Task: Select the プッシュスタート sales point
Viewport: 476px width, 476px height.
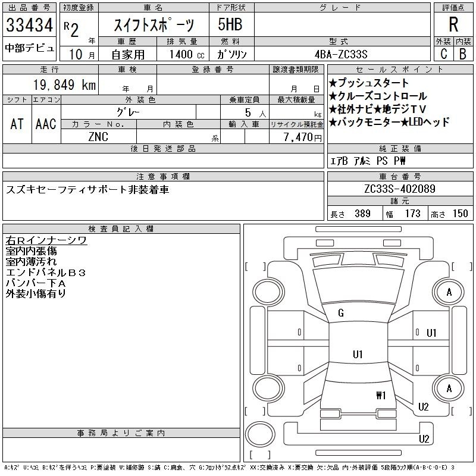Action: [x=369, y=83]
